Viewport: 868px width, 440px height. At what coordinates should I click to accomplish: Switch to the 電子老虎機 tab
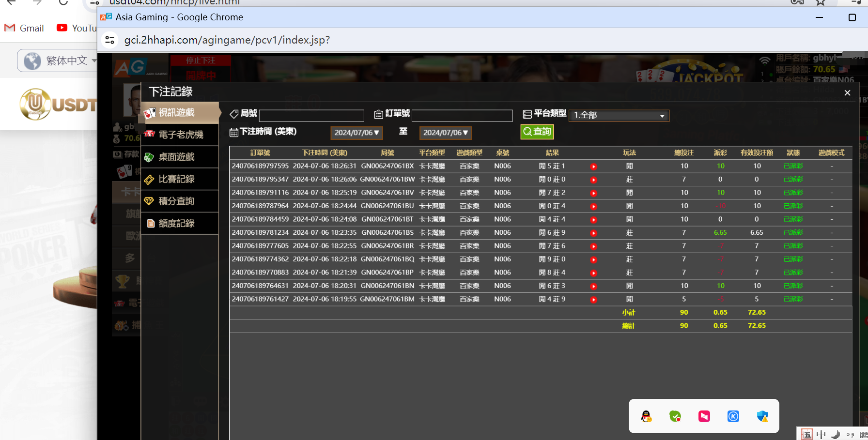tap(180, 135)
